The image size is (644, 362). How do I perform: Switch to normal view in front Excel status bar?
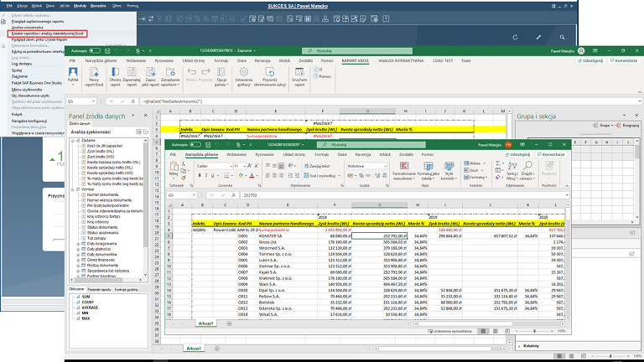483,331
